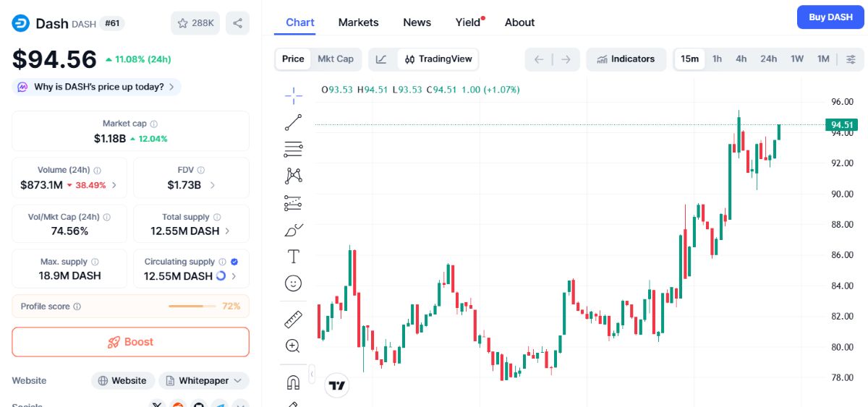
Task: Open the About tab
Action: click(x=519, y=22)
